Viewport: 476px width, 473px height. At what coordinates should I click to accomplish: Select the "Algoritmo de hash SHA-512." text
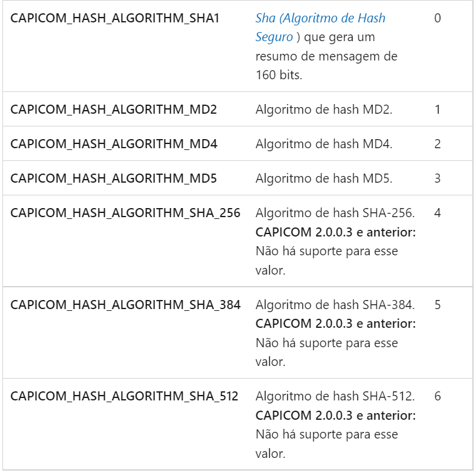tap(334, 397)
